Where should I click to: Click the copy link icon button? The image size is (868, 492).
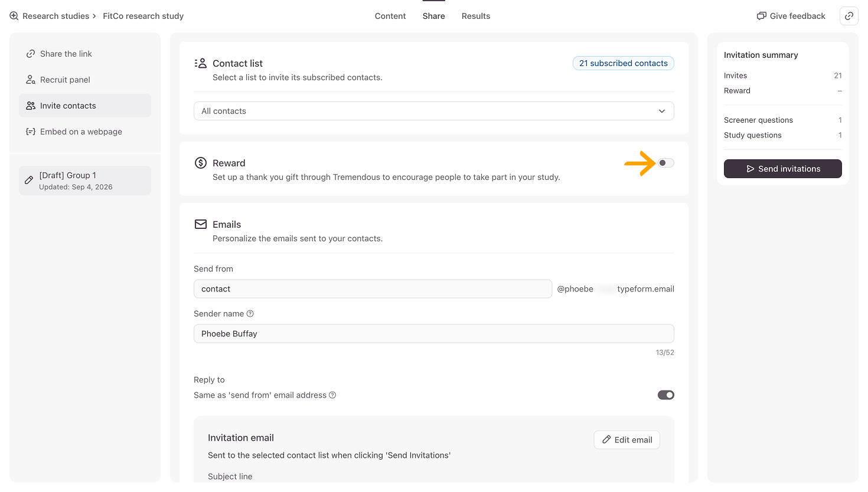[x=849, y=16]
